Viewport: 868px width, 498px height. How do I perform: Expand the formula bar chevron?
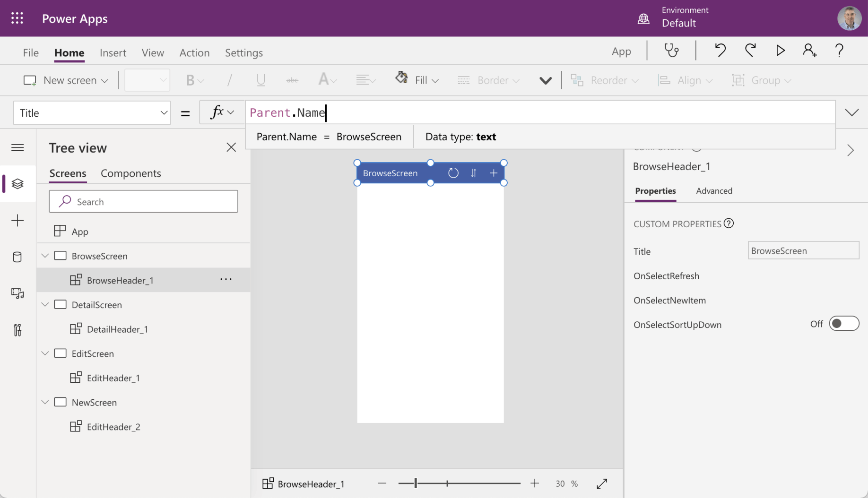click(x=851, y=112)
